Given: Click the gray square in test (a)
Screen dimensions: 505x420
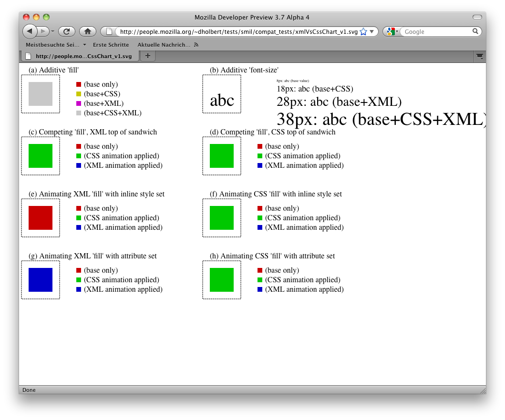Looking at the screenshot, I should point(41,94).
